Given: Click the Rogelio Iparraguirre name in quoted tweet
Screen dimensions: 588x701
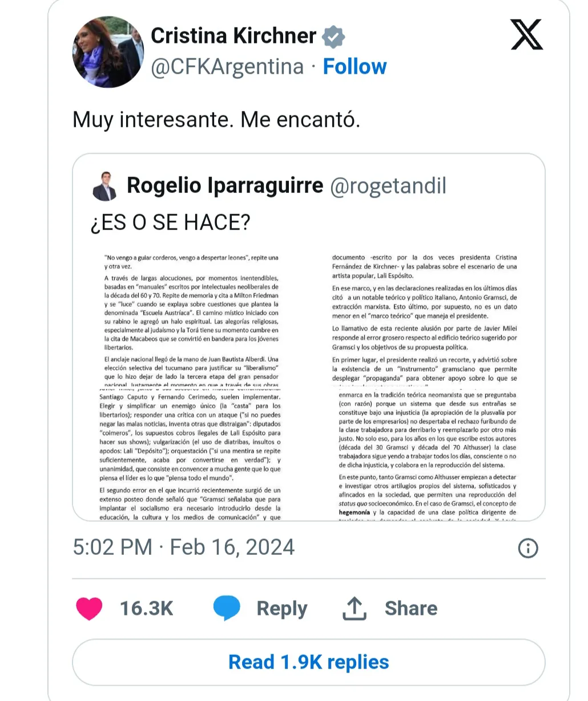Looking at the screenshot, I should (x=225, y=186).
